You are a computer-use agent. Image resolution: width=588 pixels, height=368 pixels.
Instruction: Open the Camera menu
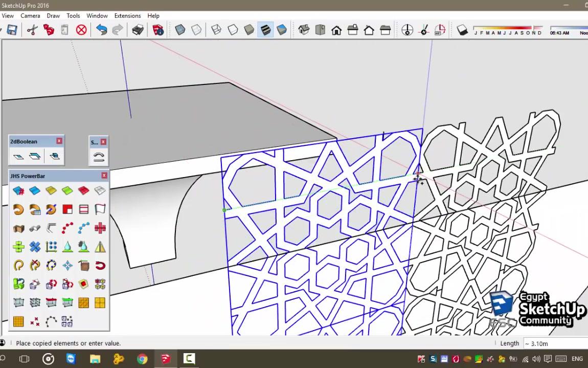coord(30,16)
